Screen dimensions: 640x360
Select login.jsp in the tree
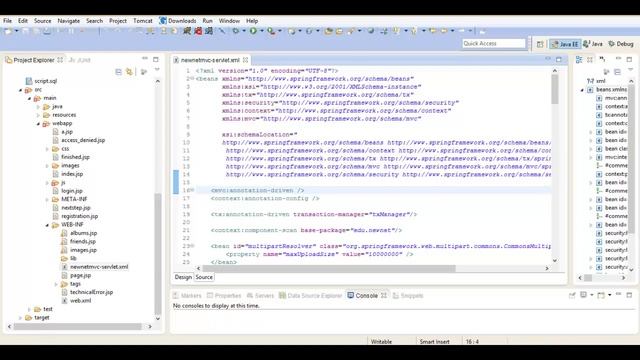(72, 191)
